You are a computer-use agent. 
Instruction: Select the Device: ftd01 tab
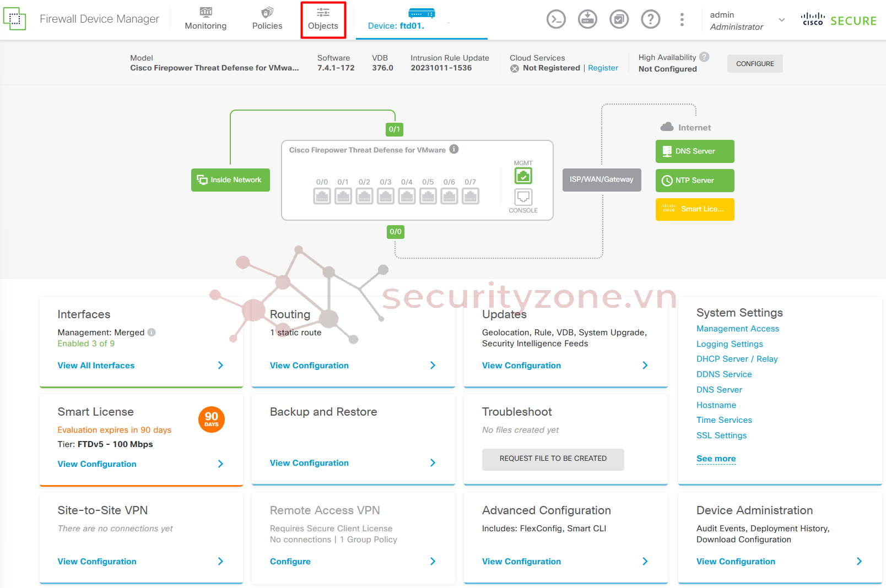(x=422, y=20)
